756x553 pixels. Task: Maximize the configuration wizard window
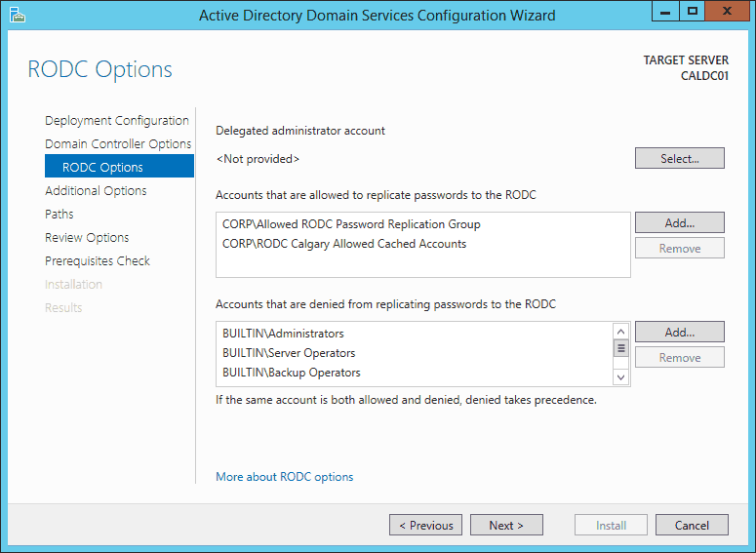693,11
